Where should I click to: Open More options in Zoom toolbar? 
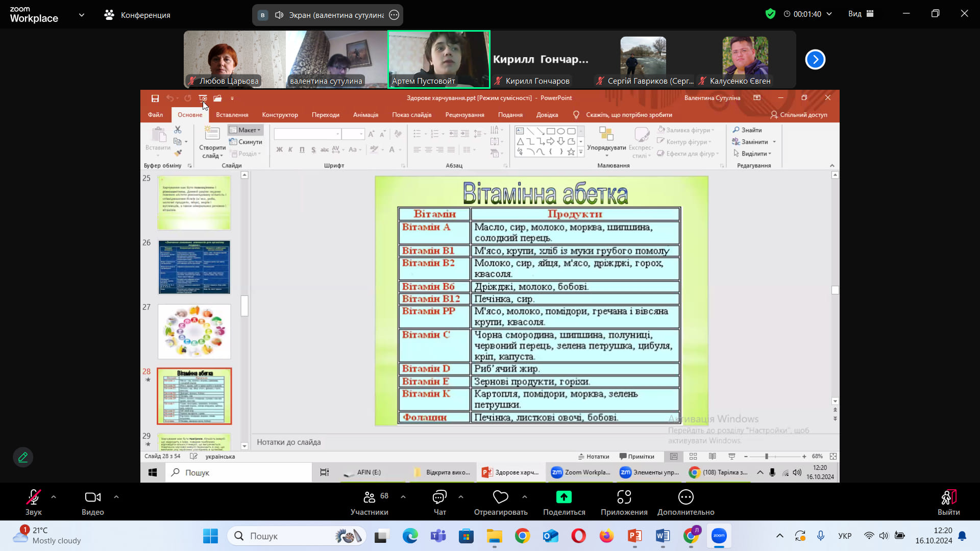pyautogui.click(x=685, y=497)
